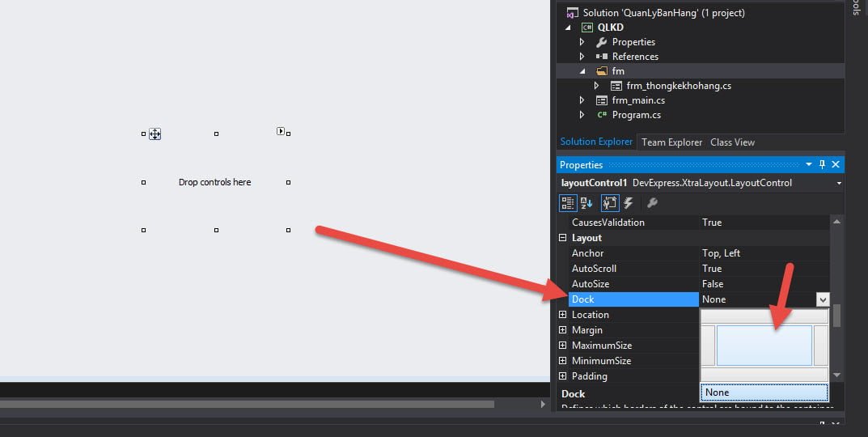Expand the Location property

[x=563, y=315]
